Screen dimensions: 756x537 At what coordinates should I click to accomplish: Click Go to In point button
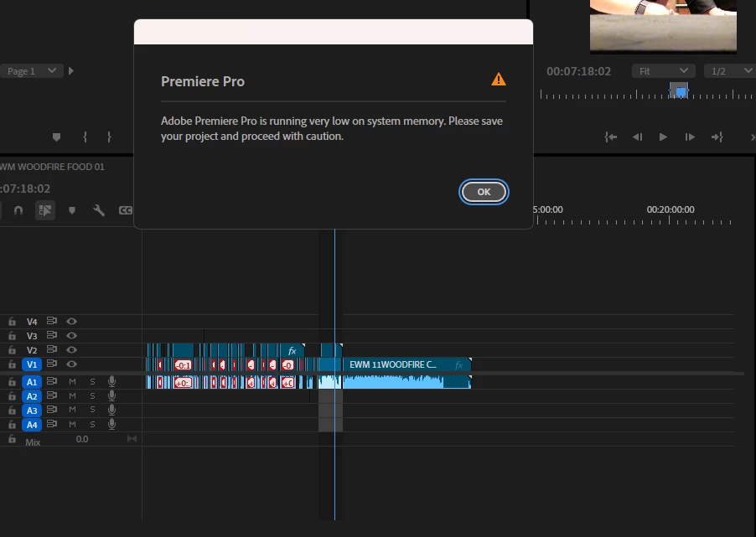pos(611,137)
